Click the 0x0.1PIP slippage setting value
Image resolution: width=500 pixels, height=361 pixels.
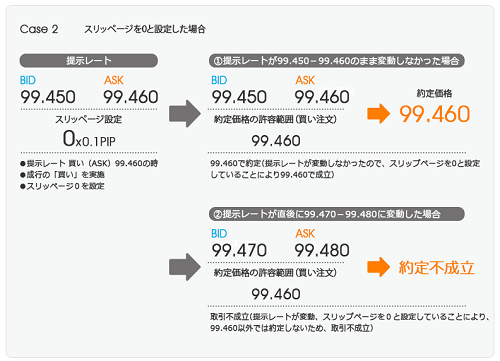click(89, 139)
